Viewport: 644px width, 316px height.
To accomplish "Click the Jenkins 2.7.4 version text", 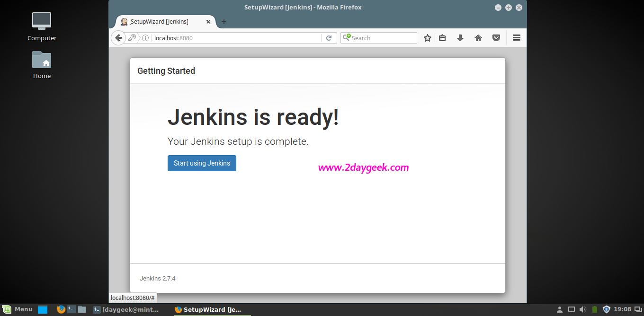I will pyautogui.click(x=158, y=278).
